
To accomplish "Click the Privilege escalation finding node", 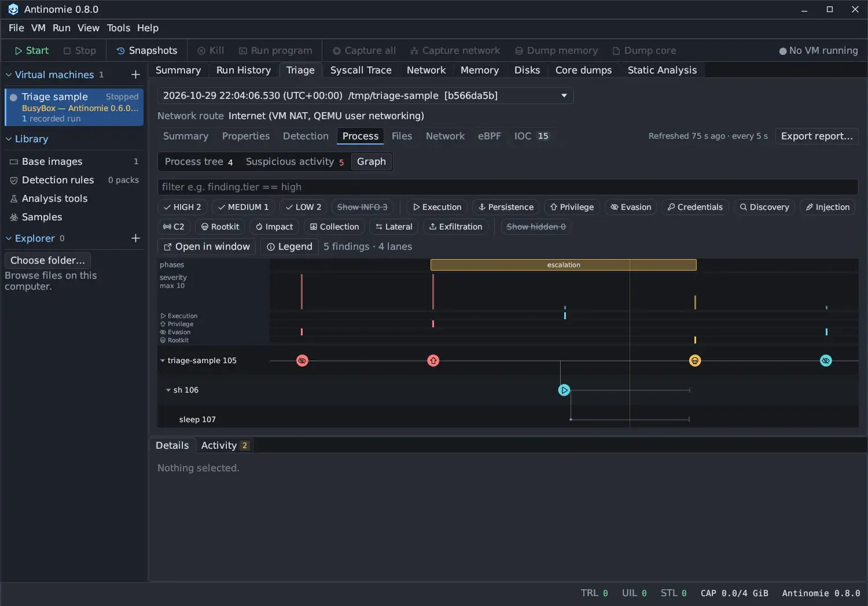I will coord(433,361).
